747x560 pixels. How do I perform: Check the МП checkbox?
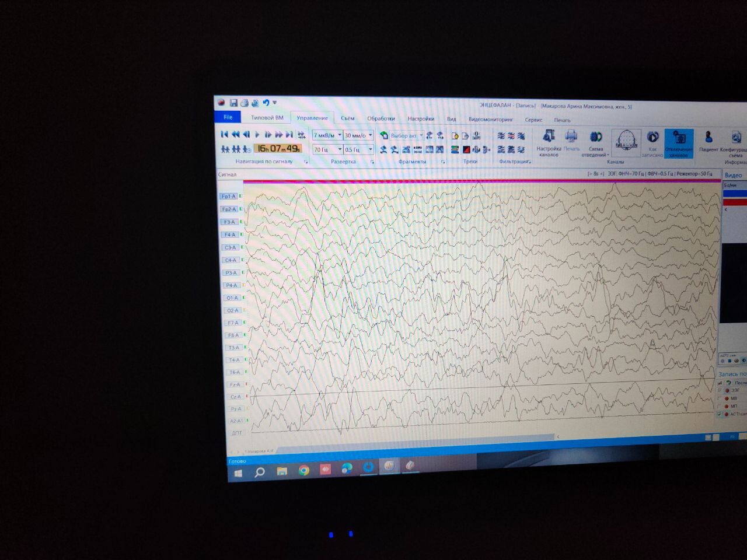(x=720, y=406)
